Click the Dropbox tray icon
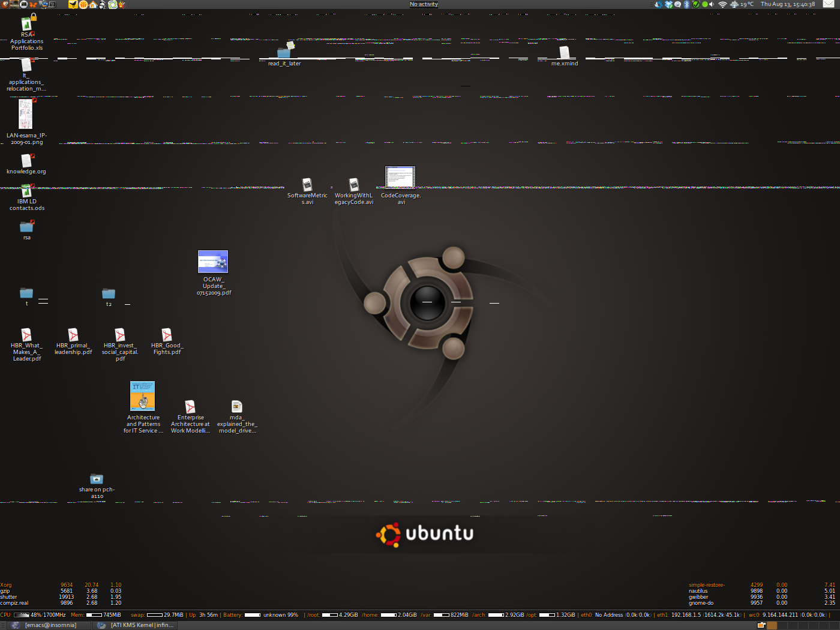 pyautogui.click(x=668, y=4)
